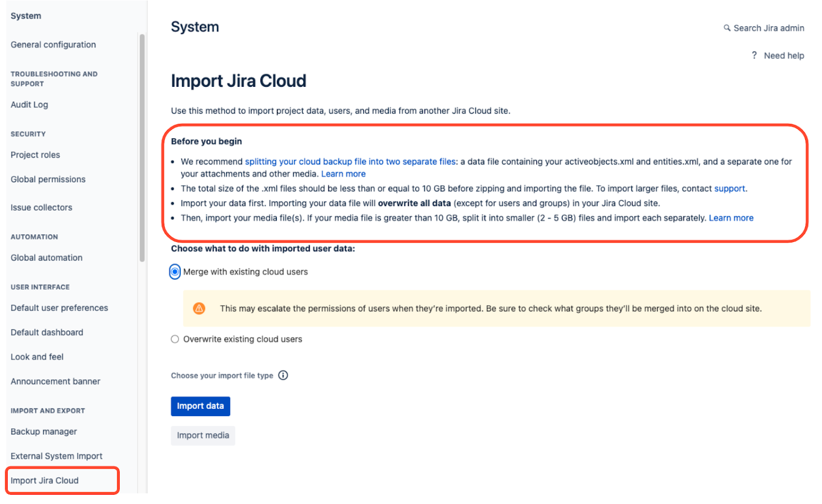Open Default dashboard settings

click(x=47, y=332)
